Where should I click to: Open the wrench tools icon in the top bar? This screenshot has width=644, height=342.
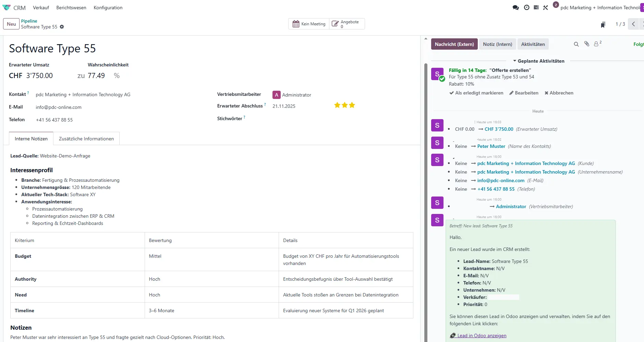pos(545,8)
